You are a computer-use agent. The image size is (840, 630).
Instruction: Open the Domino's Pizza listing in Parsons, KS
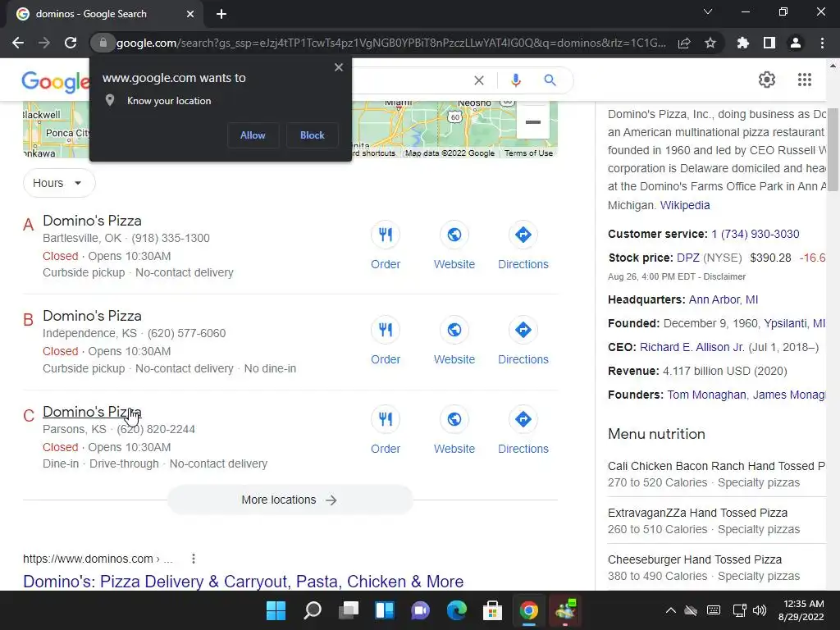pos(92,412)
